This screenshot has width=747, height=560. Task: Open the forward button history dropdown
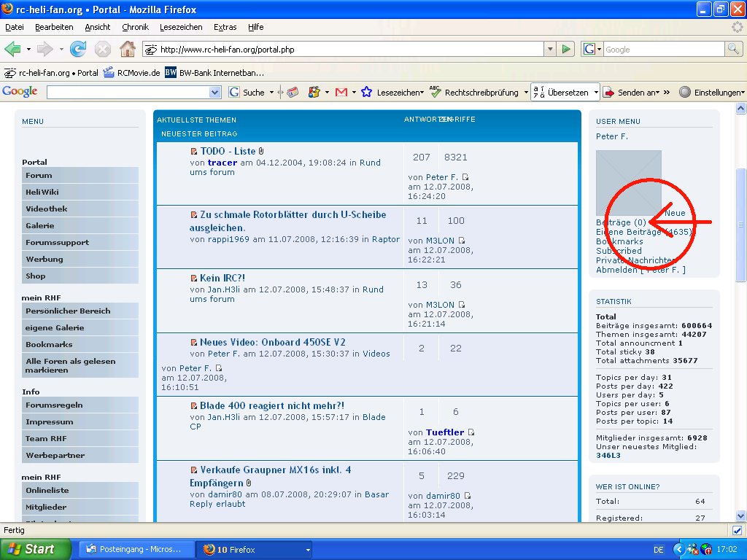tap(61, 49)
